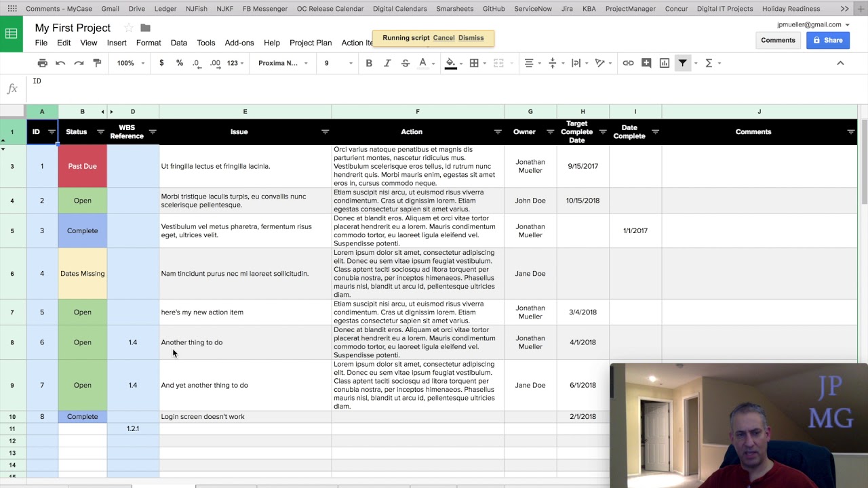Open filter for Date Complete column

click(x=655, y=132)
